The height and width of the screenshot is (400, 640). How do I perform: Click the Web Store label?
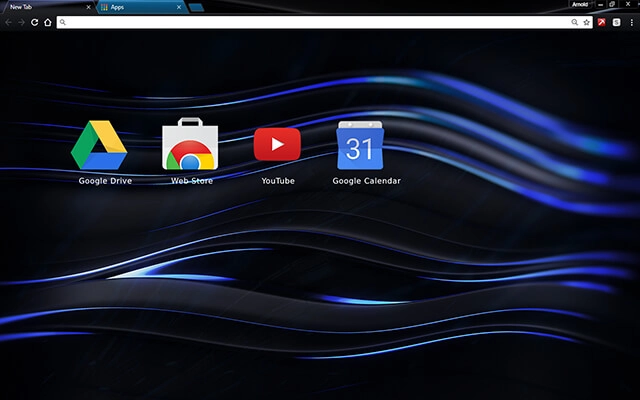coord(192,181)
